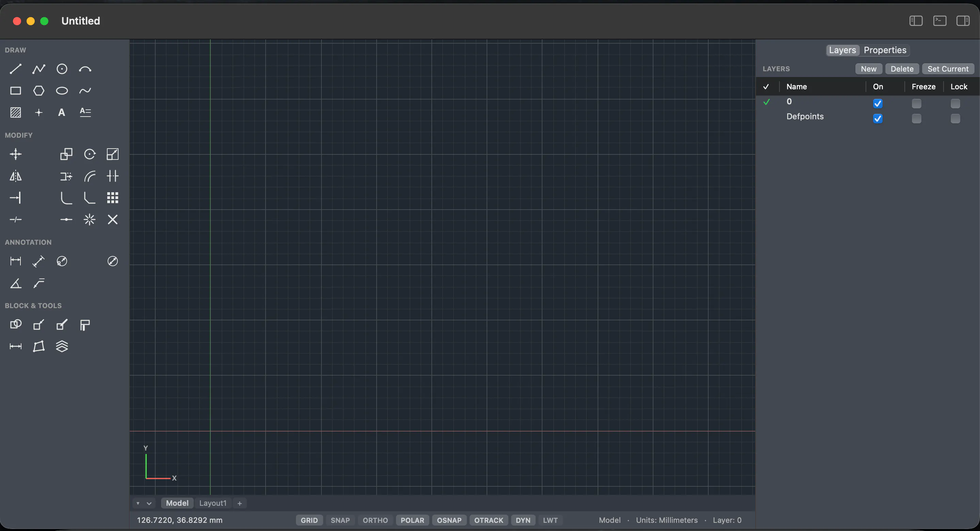The image size is (980, 531).
Task: Switch to the Properties tab
Action: [885, 50]
